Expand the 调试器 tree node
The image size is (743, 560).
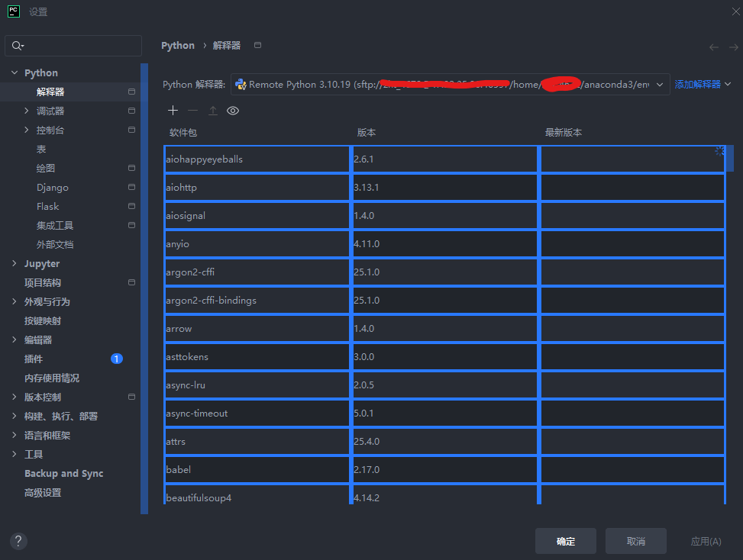pyautogui.click(x=27, y=111)
